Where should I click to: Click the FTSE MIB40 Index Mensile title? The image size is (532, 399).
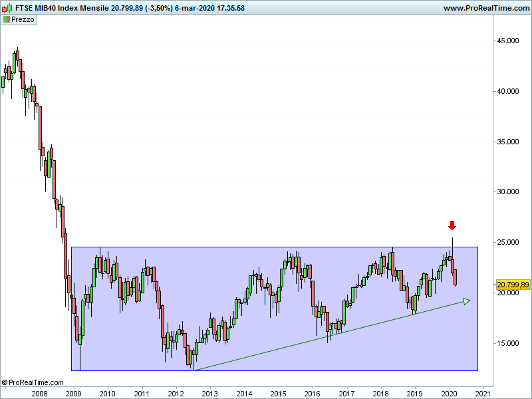click(62, 8)
